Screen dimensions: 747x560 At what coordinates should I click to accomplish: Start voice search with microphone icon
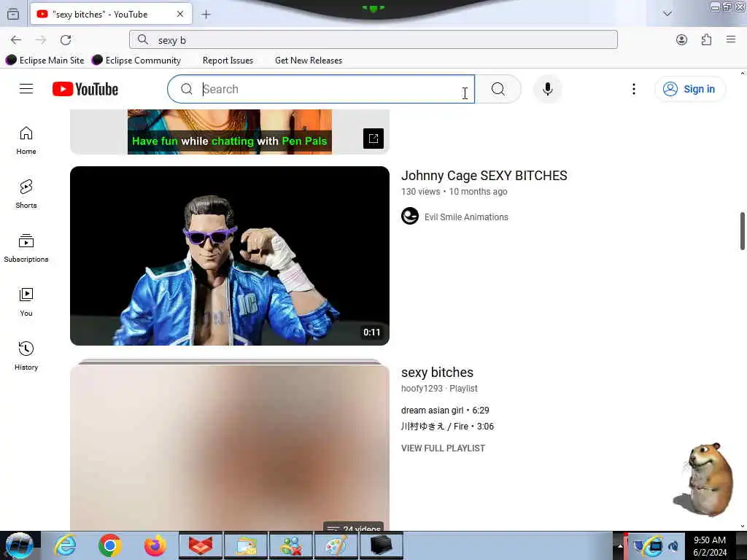547,89
